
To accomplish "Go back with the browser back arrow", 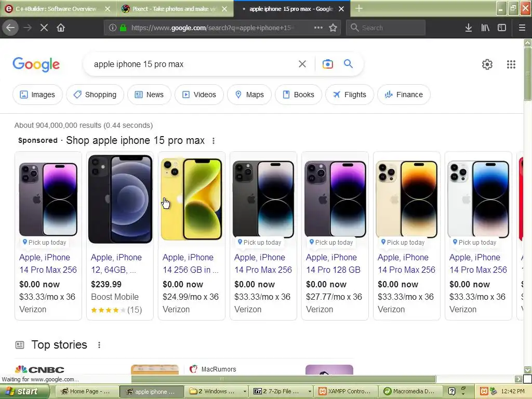I will [x=10, y=28].
